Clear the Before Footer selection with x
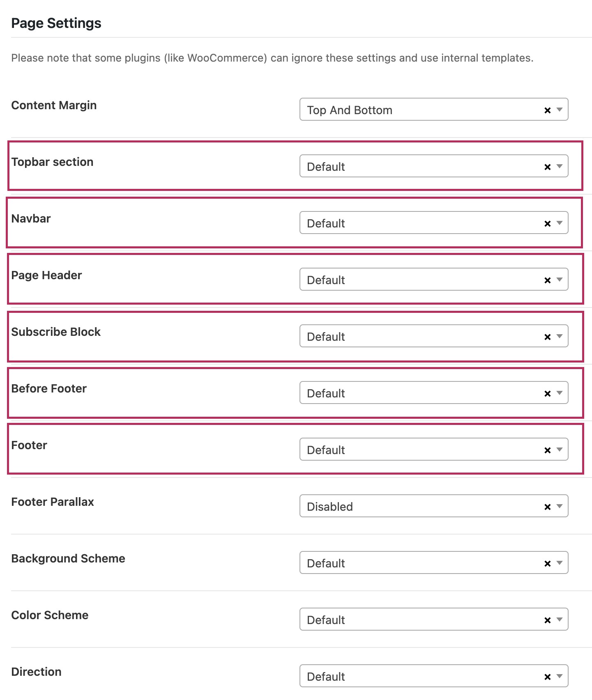This screenshot has width=592, height=700. coord(547,393)
